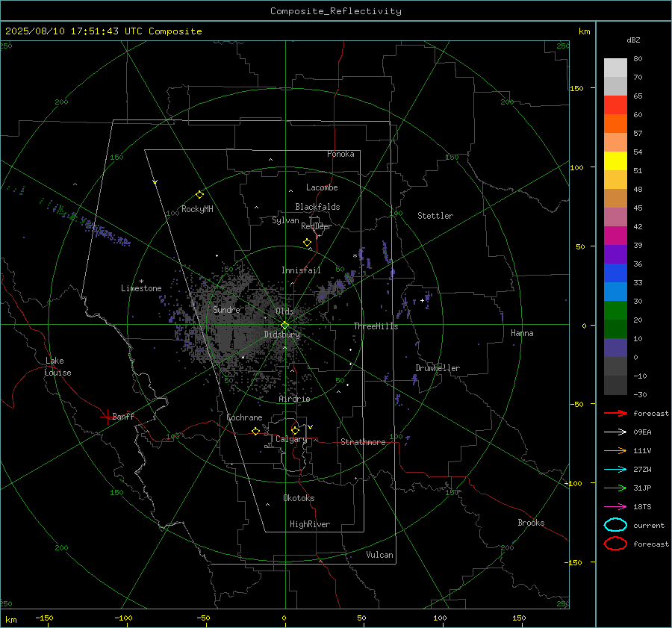Viewport: 672px width, 628px height.
Task: Click the red forecast ellipse symbol
Action: pos(615,544)
